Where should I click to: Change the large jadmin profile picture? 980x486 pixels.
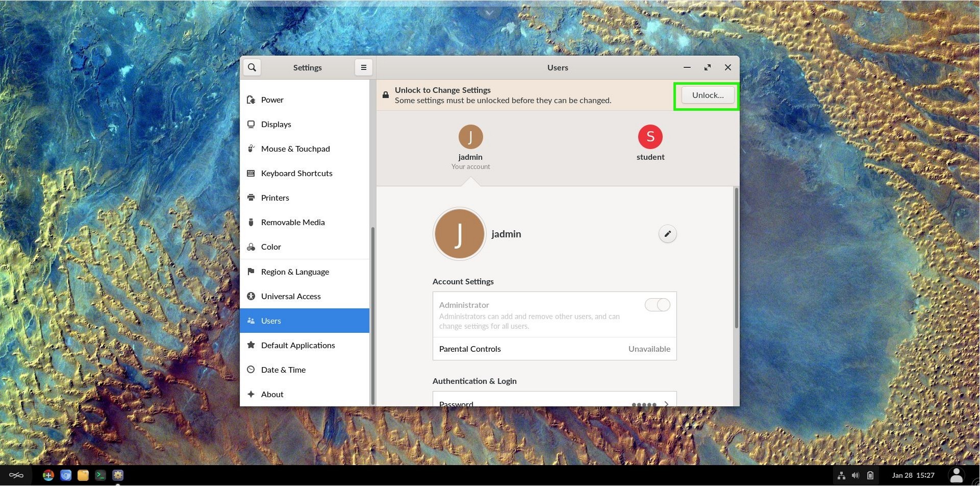point(459,234)
